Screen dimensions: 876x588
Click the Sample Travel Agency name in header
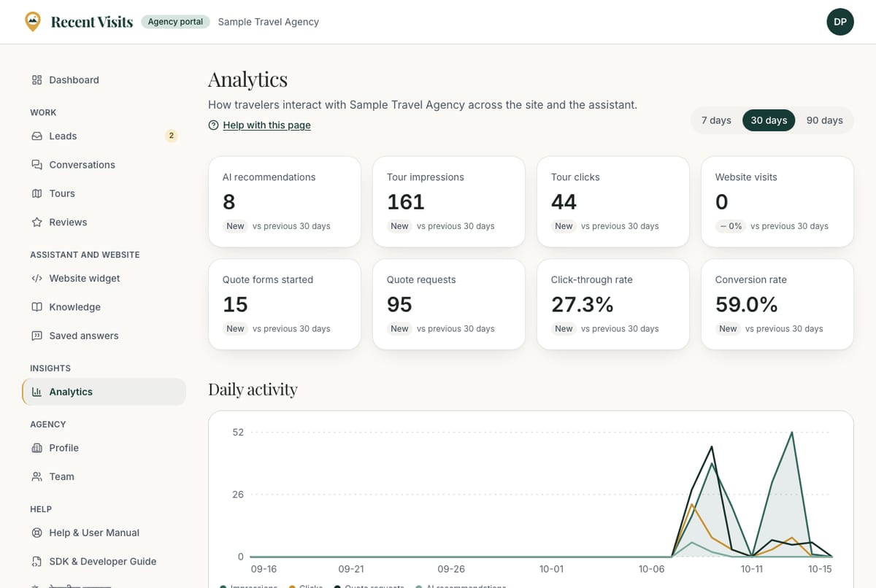[268, 22]
